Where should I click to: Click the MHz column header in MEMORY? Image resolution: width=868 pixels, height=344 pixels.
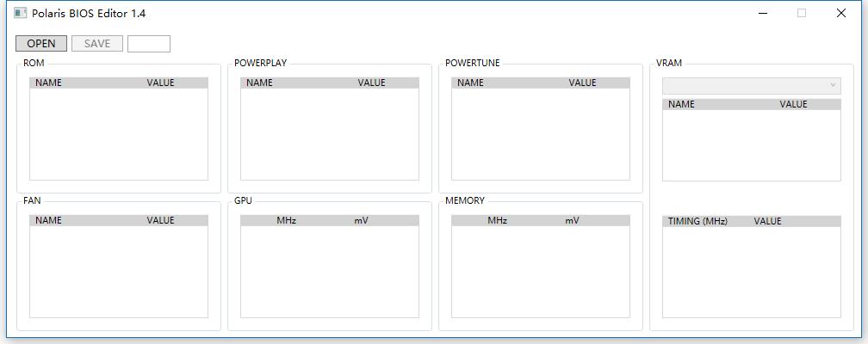[497, 221]
